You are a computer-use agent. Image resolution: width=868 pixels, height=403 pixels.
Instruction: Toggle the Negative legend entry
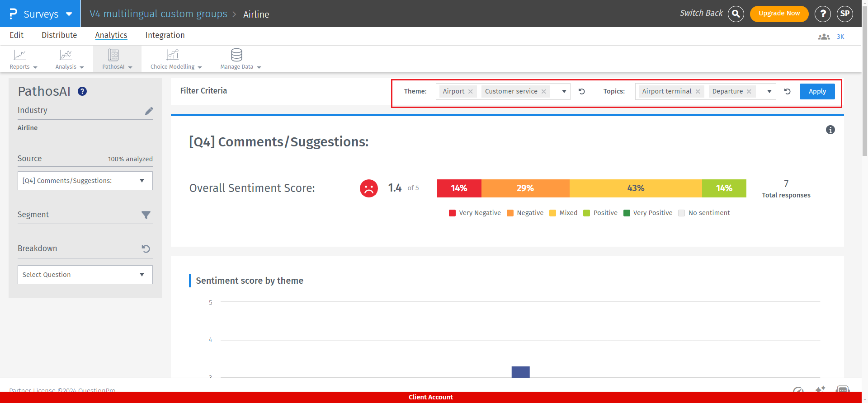click(x=525, y=213)
